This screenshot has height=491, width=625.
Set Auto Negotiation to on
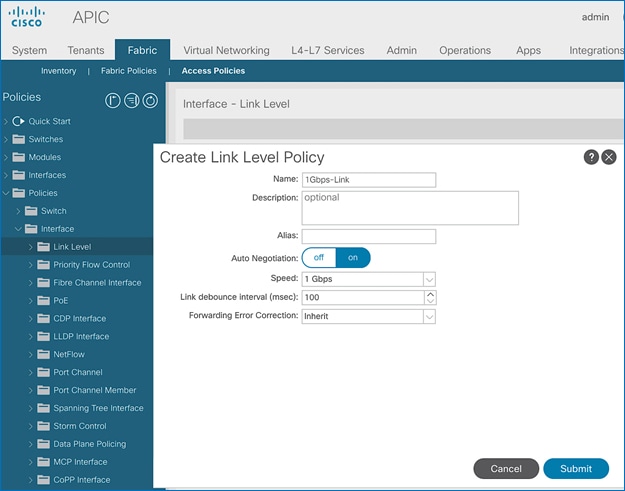pos(352,258)
